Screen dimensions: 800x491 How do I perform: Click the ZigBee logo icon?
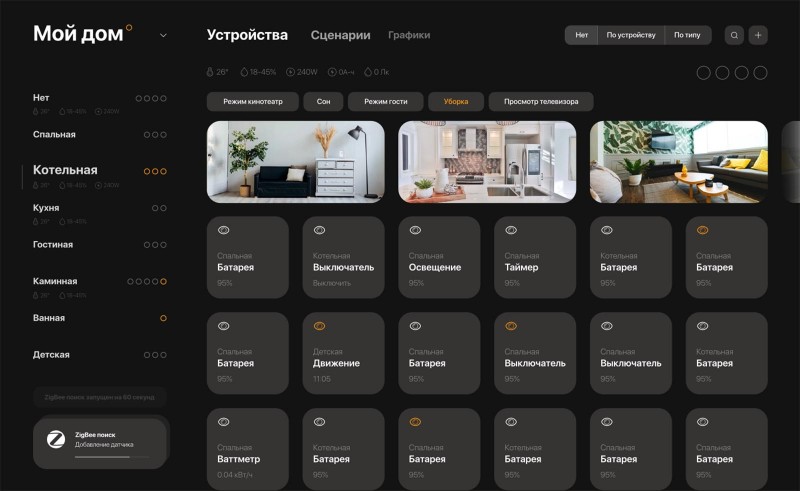[x=56, y=439]
